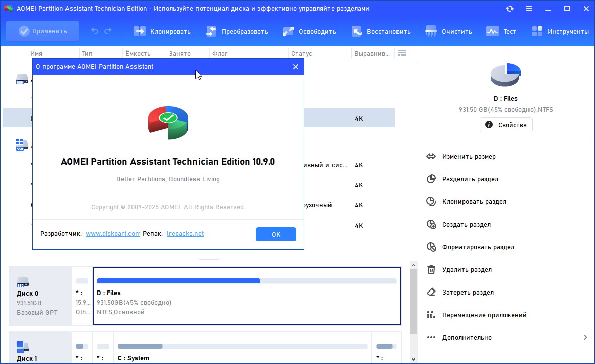Click the D : Files pie chart icon
The image size is (595, 364).
(x=505, y=75)
